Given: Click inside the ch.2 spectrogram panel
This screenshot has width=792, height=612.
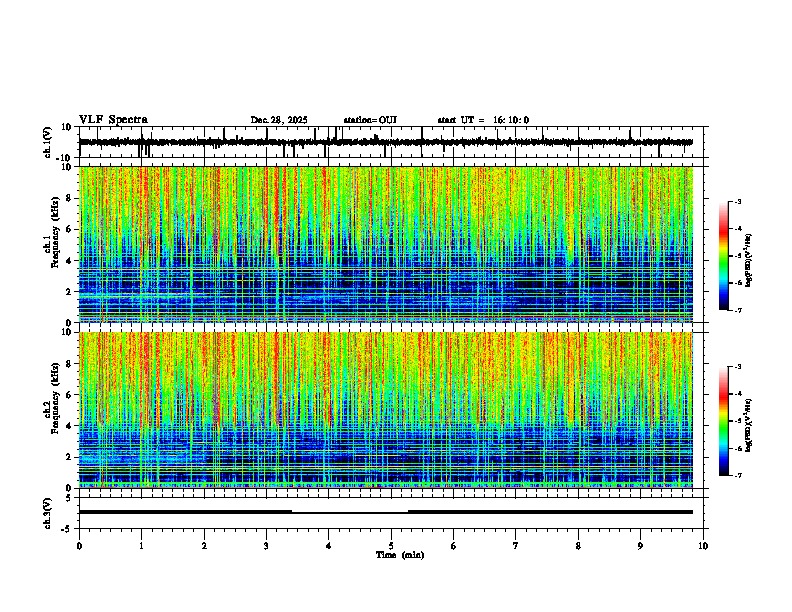Looking at the screenshot, I should (386, 410).
